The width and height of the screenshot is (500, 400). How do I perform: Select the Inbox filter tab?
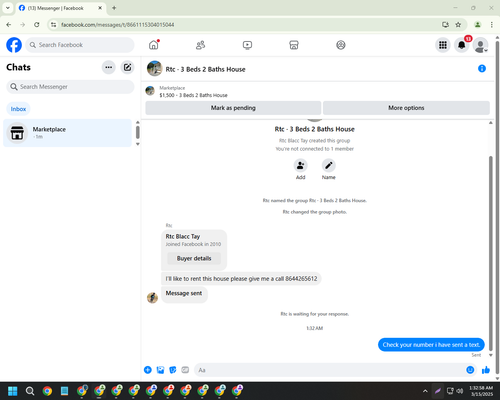tap(18, 109)
